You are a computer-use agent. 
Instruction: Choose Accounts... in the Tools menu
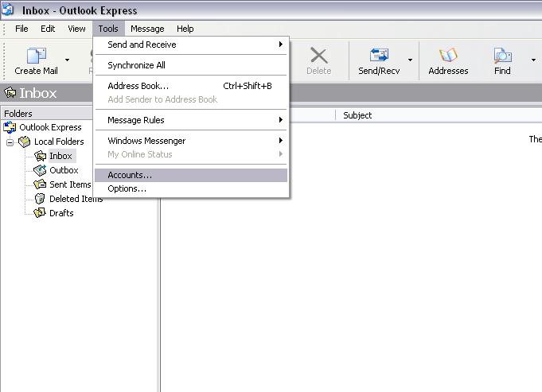pyautogui.click(x=191, y=175)
